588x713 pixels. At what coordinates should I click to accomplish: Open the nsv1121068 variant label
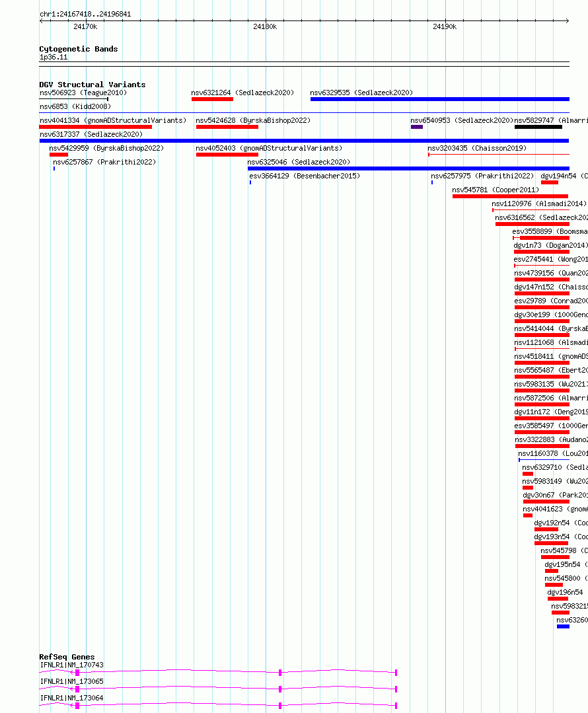pyautogui.click(x=551, y=342)
